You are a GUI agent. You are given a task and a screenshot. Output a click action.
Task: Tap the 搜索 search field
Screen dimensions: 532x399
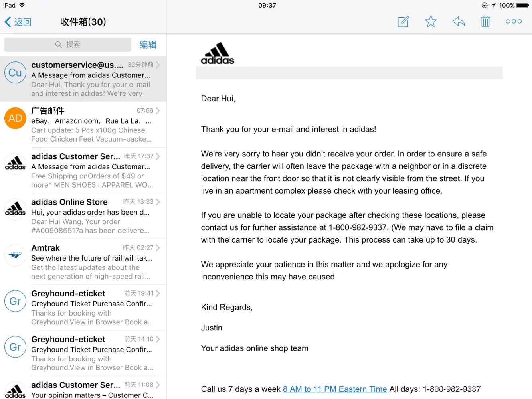68,45
